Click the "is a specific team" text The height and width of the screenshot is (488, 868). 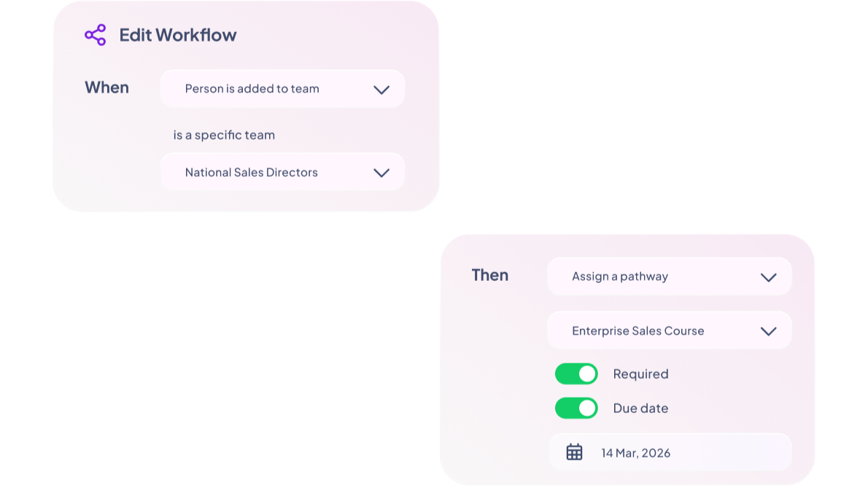coord(224,135)
